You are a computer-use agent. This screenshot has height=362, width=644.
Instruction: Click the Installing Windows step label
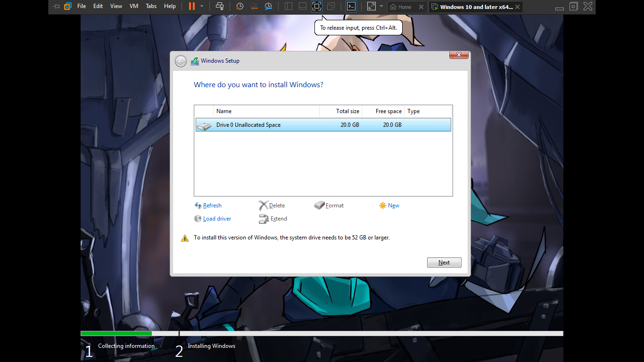(212, 346)
